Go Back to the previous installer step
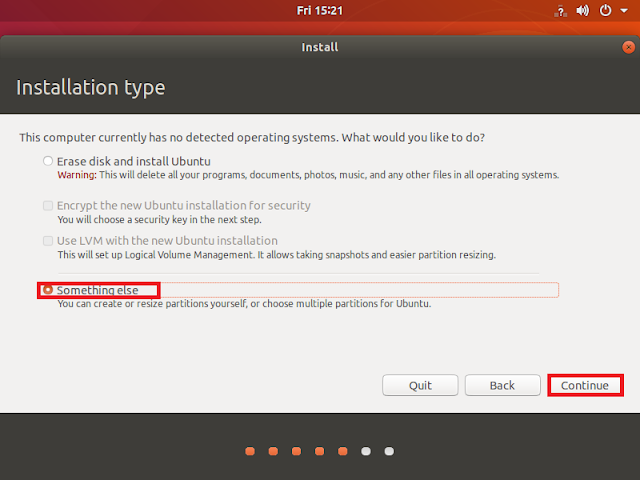Screen dimensions: 640x480 502,385
